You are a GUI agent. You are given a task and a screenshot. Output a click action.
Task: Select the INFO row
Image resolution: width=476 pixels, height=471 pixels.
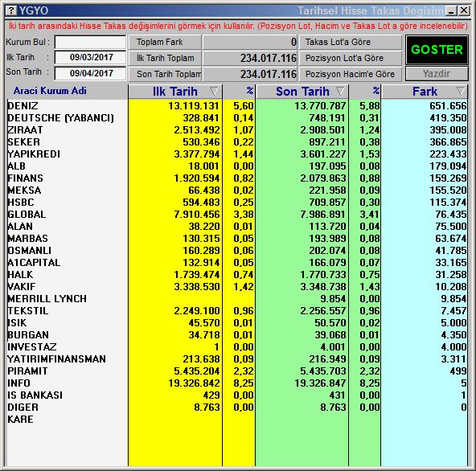pos(236,383)
